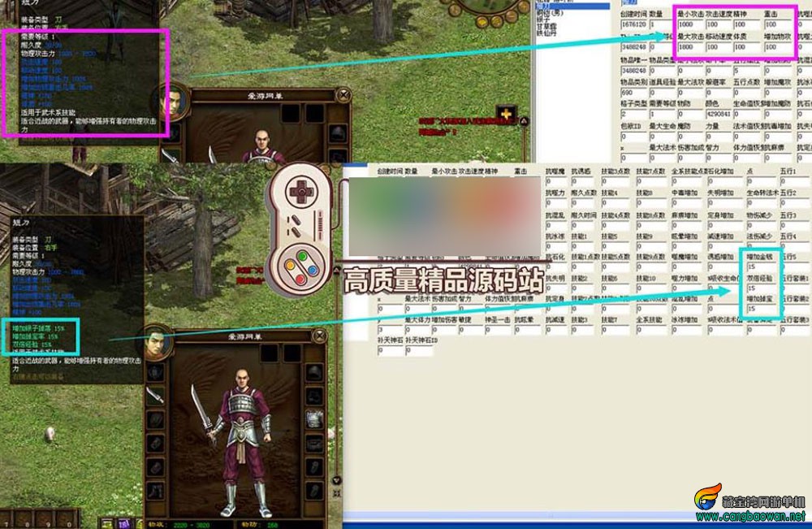
Task: Click the 神圣一击 field in lower editor
Action: pos(498,330)
